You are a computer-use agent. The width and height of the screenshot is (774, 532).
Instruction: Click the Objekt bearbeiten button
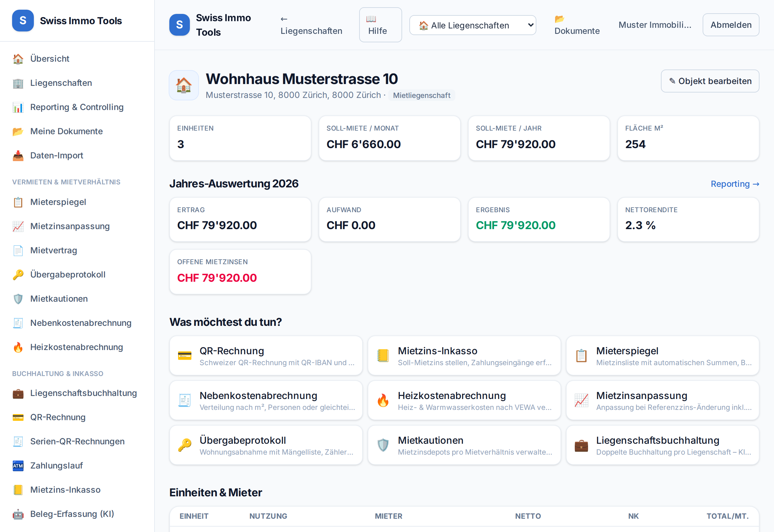tap(710, 81)
